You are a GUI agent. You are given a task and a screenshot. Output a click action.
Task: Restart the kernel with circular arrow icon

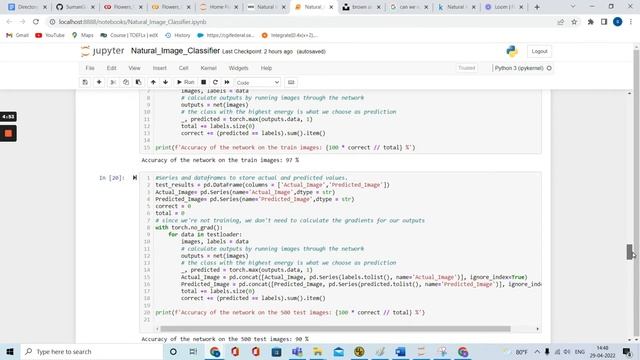coord(215,82)
